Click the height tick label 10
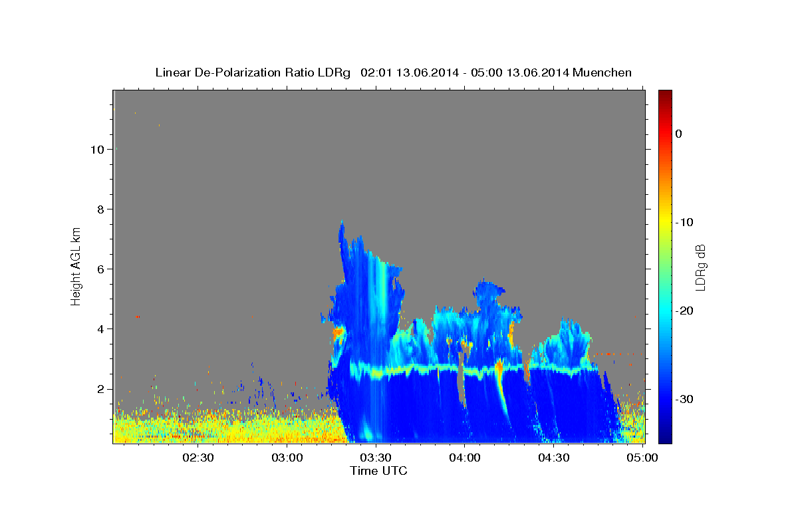 [96, 150]
